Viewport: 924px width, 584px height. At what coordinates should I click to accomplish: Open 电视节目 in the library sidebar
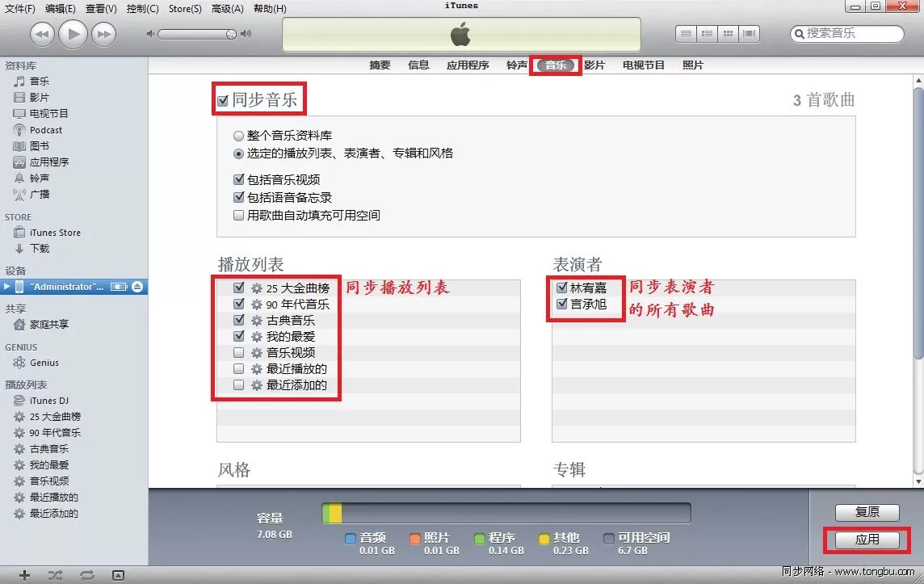tap(49, 113)
